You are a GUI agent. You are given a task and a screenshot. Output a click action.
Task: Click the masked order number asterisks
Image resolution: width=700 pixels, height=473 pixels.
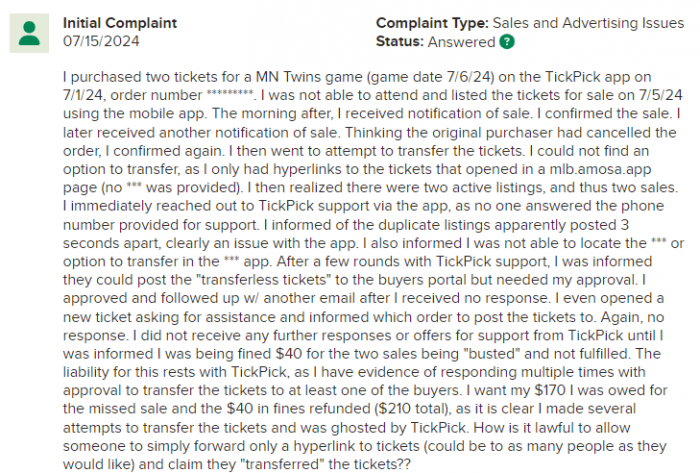coord(230,95)
